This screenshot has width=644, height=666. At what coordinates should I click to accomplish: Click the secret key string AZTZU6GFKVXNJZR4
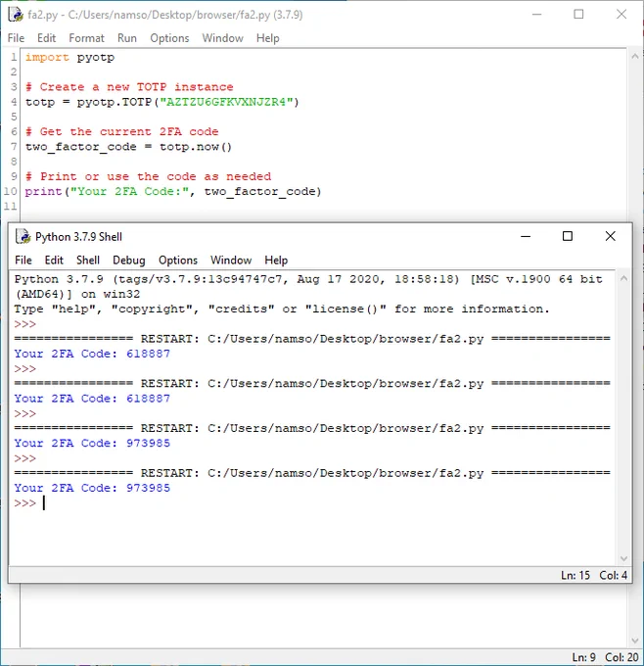tap(226, 102)
